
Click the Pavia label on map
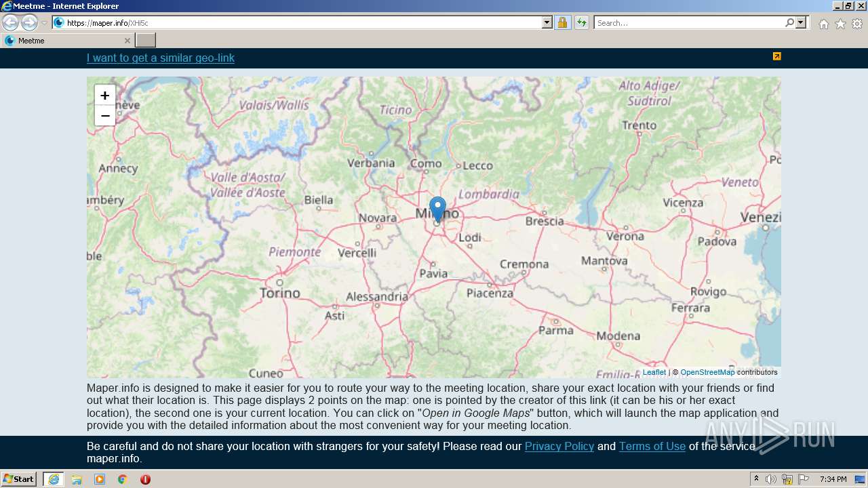433,273
